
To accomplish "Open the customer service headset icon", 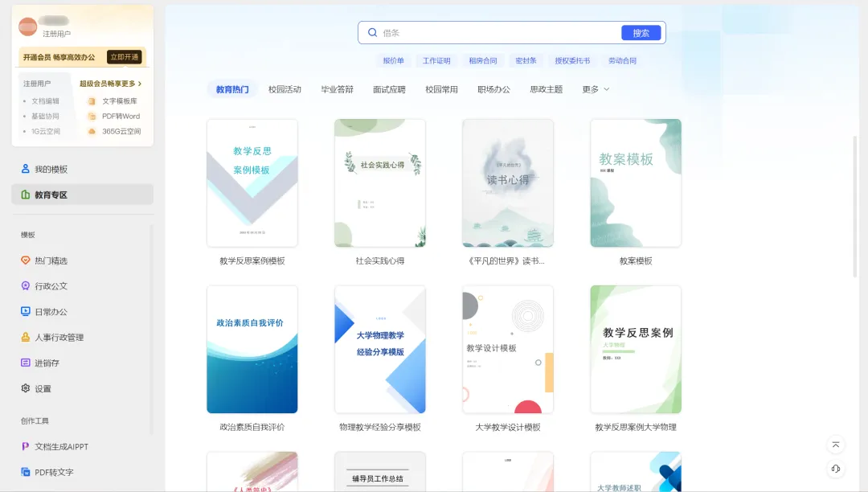I will point(836,469).
